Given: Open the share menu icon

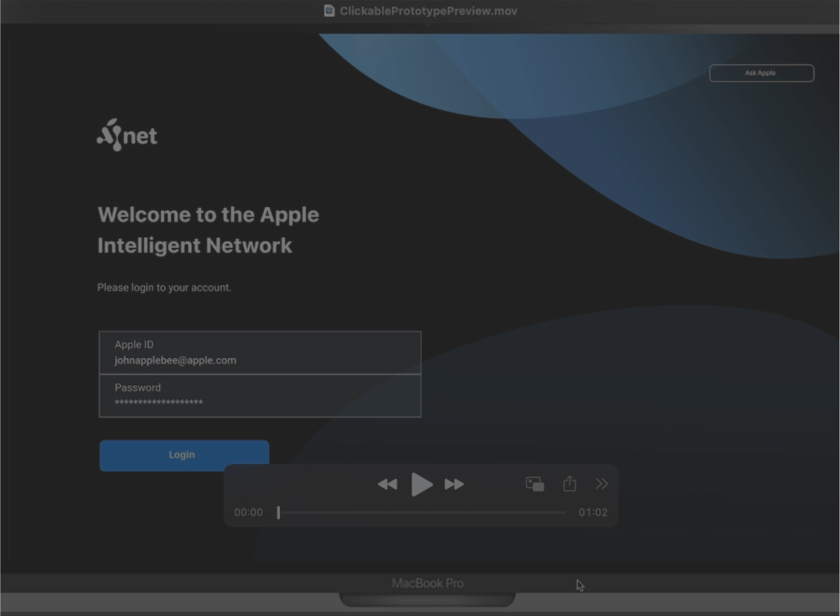Looking at the screenshot, I should pyautogui.click(x=569, y=484).
